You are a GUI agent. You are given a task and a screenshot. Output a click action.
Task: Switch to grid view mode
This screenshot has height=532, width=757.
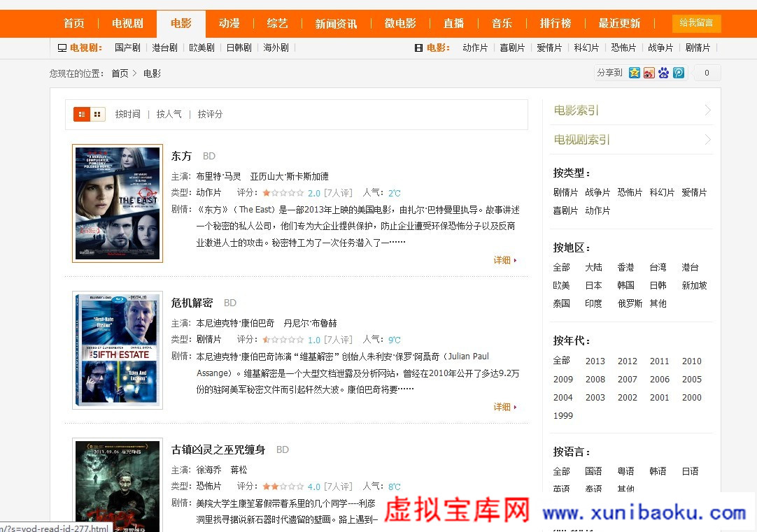click(97, 114)
